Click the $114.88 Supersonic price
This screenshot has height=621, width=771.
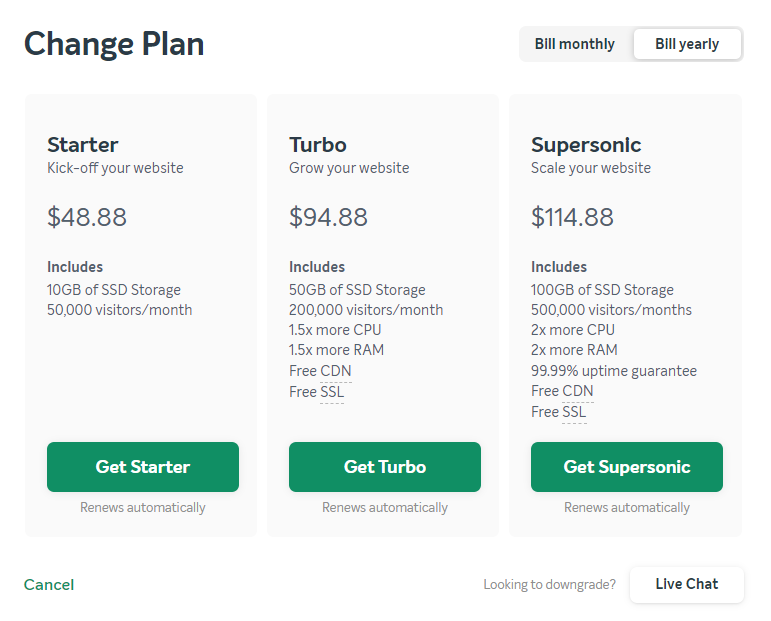click(x=572, y=217)
